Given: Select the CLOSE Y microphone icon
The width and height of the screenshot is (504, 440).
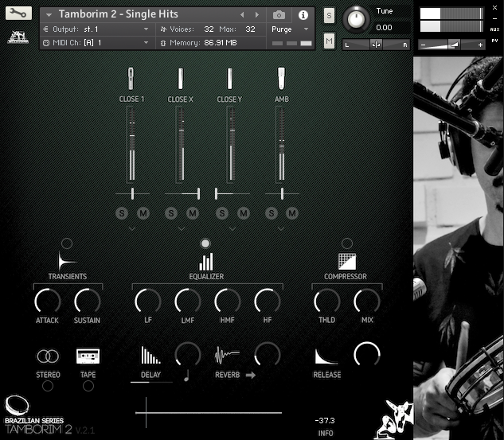Looking at the screenshot, I should coord(229,78).
